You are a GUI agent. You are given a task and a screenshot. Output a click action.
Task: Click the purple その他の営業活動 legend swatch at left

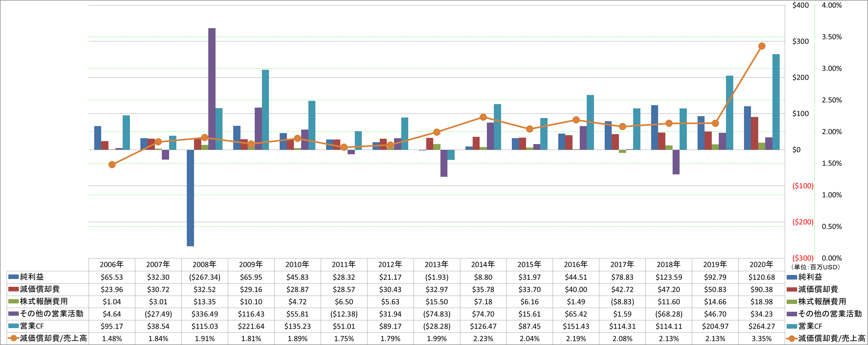click(x=13, y=314)
